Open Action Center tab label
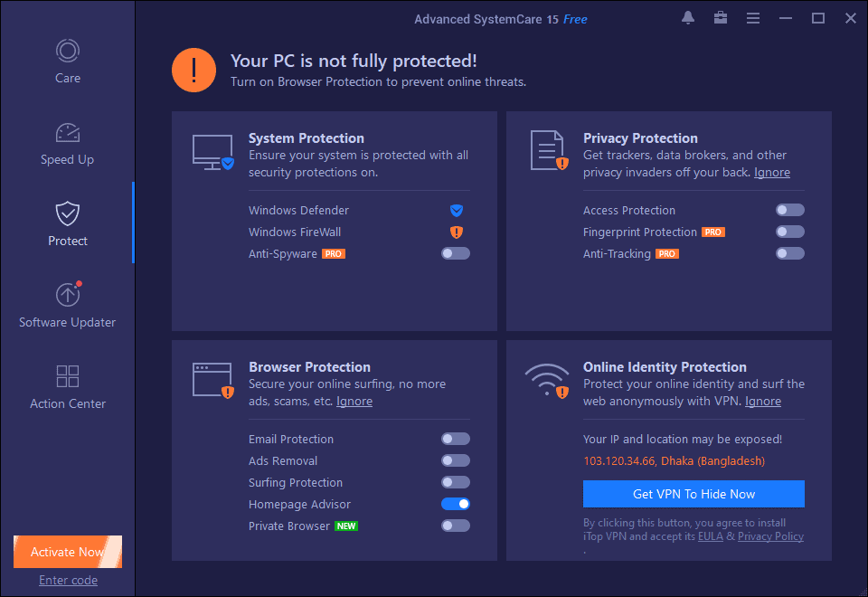Image resolution: width=868 pixels, height=597 pixels. pos(68,403)
